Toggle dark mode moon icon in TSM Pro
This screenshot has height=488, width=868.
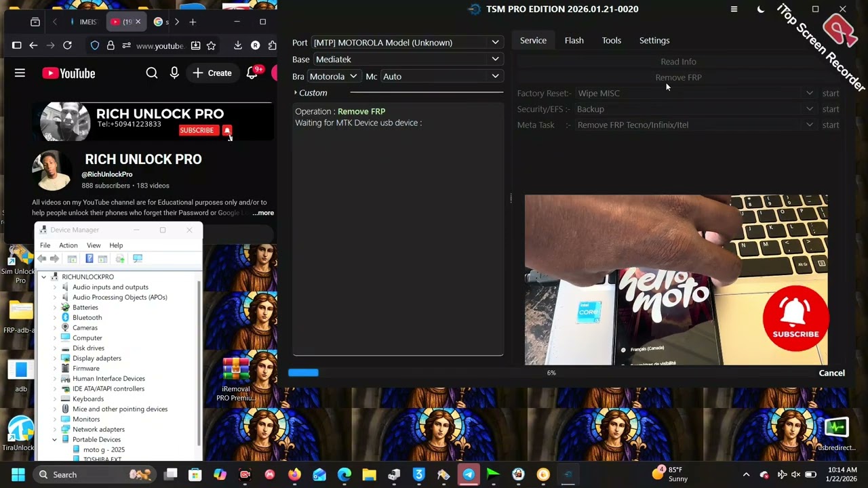(x=761, y=9)
